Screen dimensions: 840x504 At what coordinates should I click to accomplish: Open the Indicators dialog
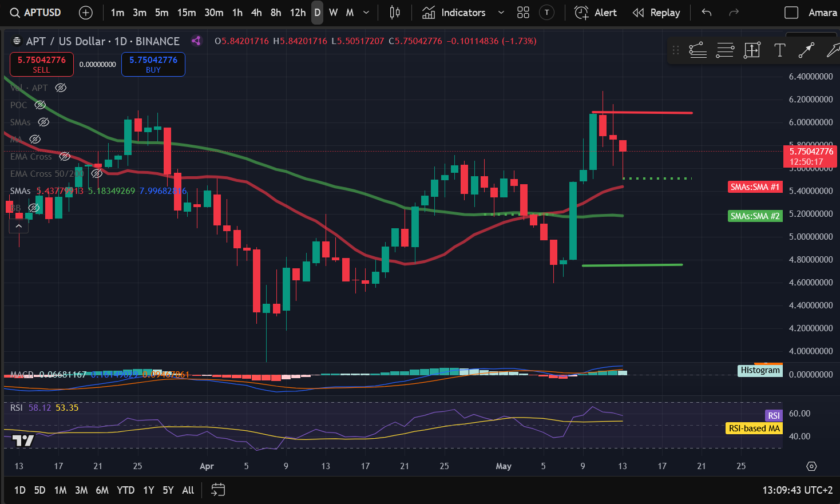(454, 13)
